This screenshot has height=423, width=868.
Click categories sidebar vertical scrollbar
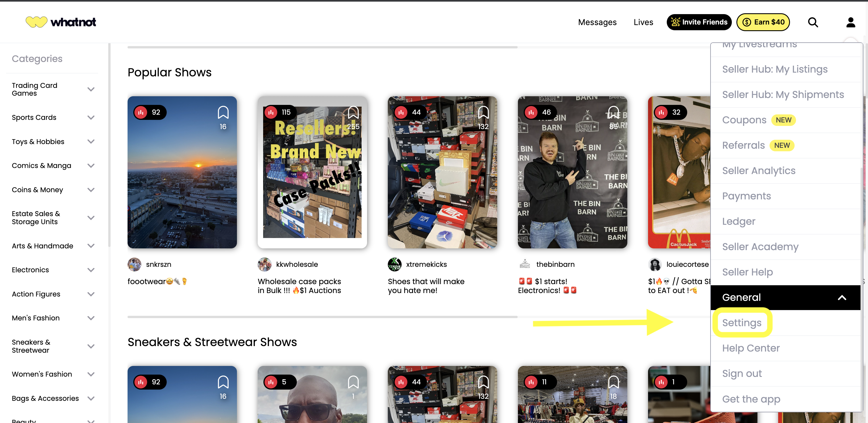tap(109, 145)
